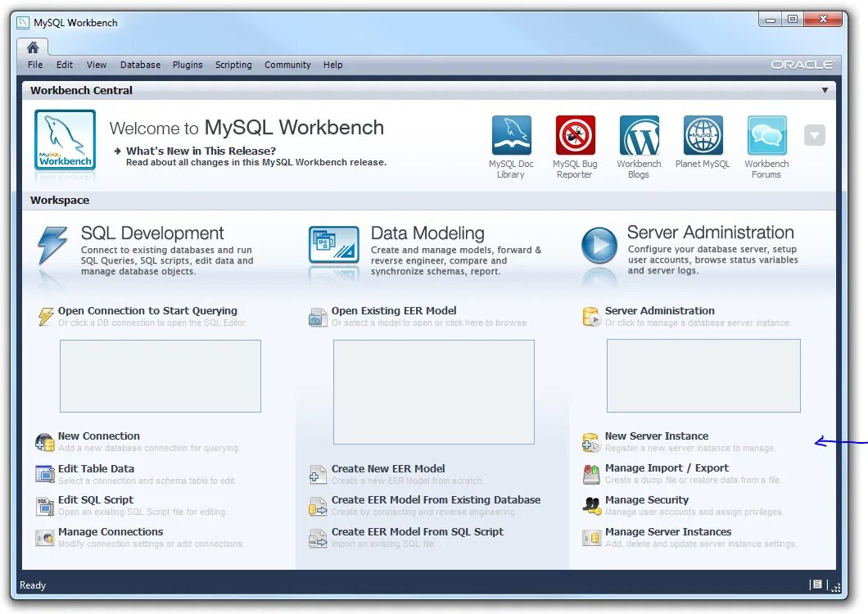868x614 pixels.
Task: Open the Workbench Blogs icon
Action: point(639,135)
